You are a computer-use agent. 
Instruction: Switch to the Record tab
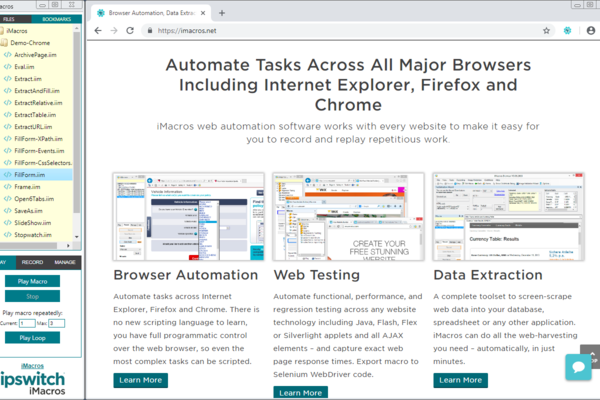click(x=32, y=262)
